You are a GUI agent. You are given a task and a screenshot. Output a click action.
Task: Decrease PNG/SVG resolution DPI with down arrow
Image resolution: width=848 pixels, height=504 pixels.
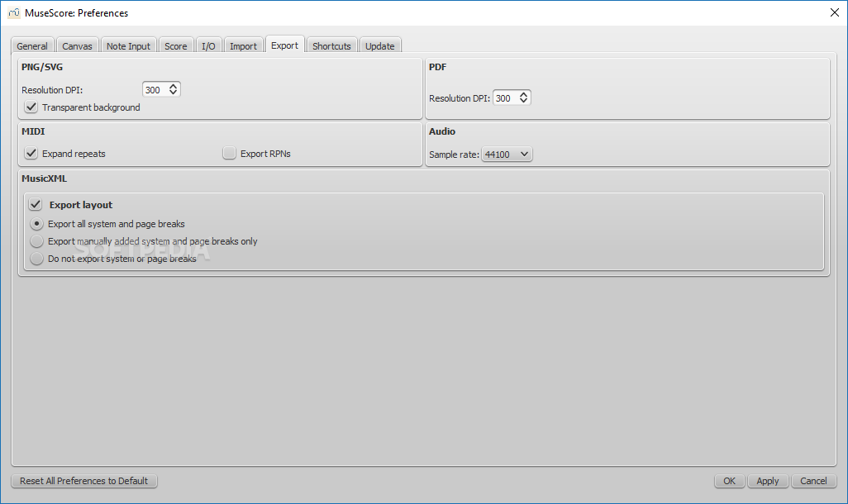pyautogui.click(x=173, y=93)
